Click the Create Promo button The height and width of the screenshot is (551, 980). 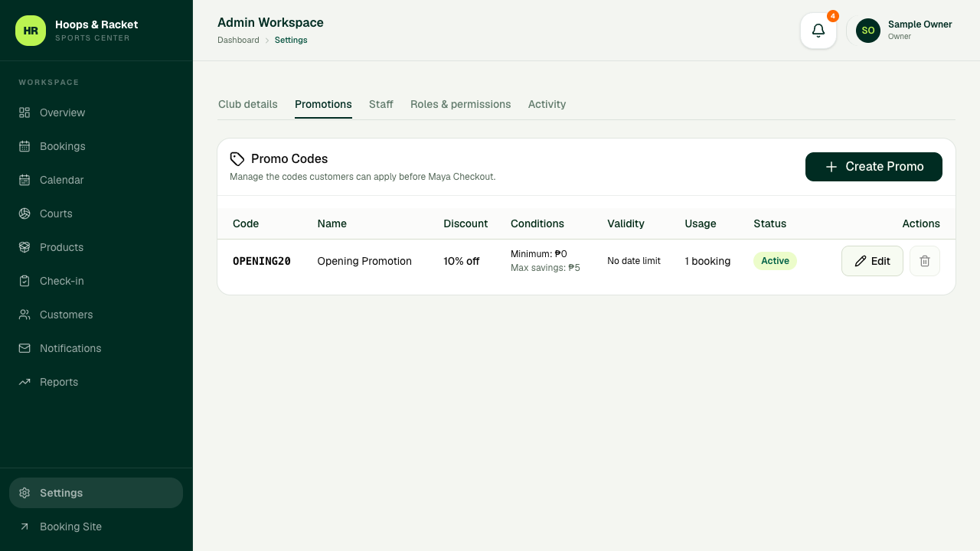874,167
